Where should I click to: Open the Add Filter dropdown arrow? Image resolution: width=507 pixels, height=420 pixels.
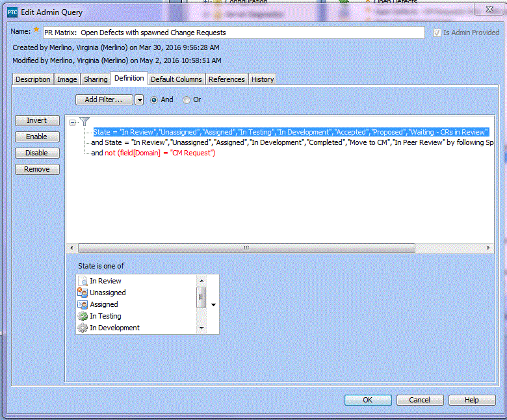(x=139, y=100)
